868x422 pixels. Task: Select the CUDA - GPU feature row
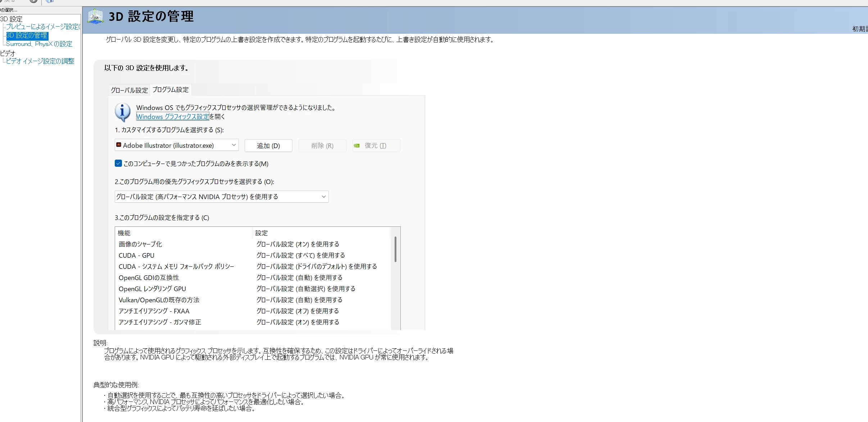136,255
